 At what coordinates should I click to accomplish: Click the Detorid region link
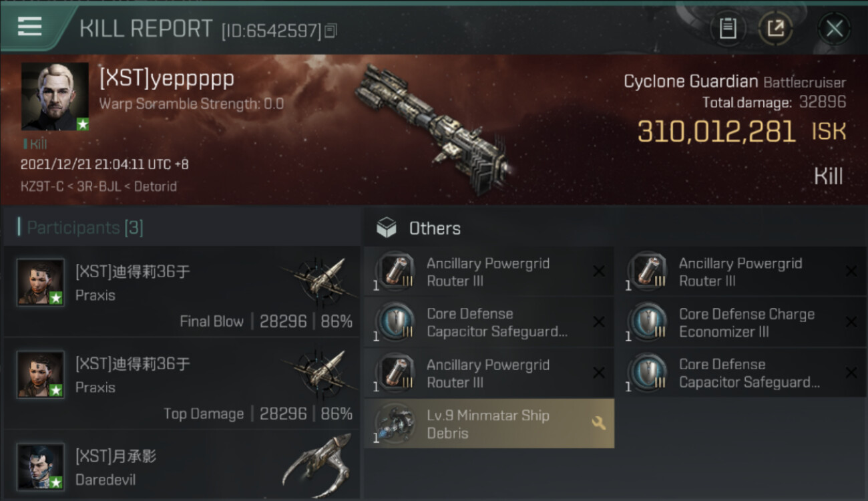click(156, 186)
